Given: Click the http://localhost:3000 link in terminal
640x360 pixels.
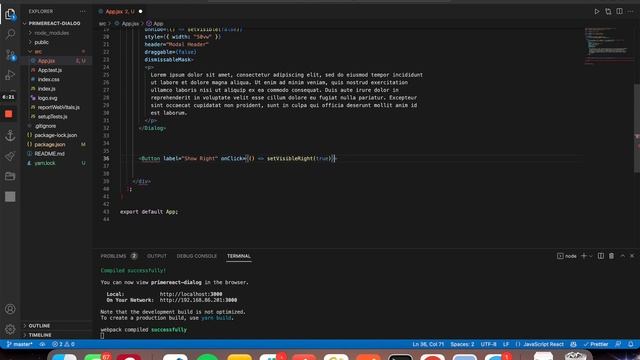Looking at the screenshot, I should 191,294.
